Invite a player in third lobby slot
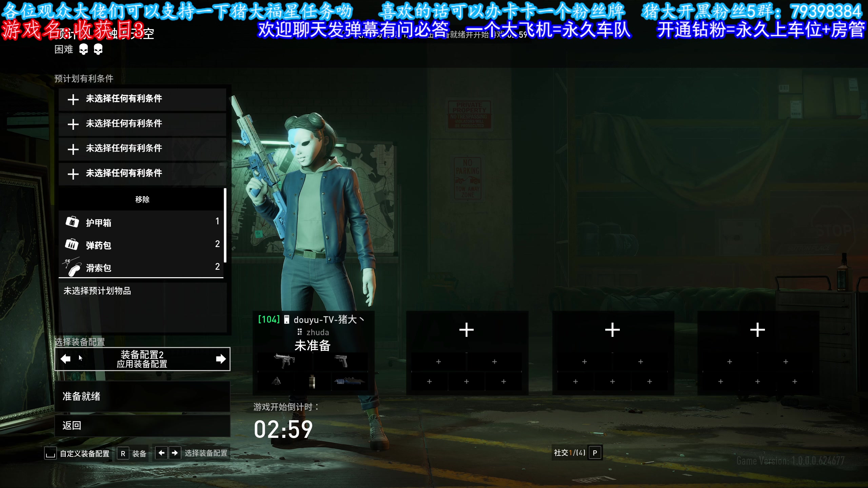The width and height of the screenshot is (868, 488). click(612, 330)
